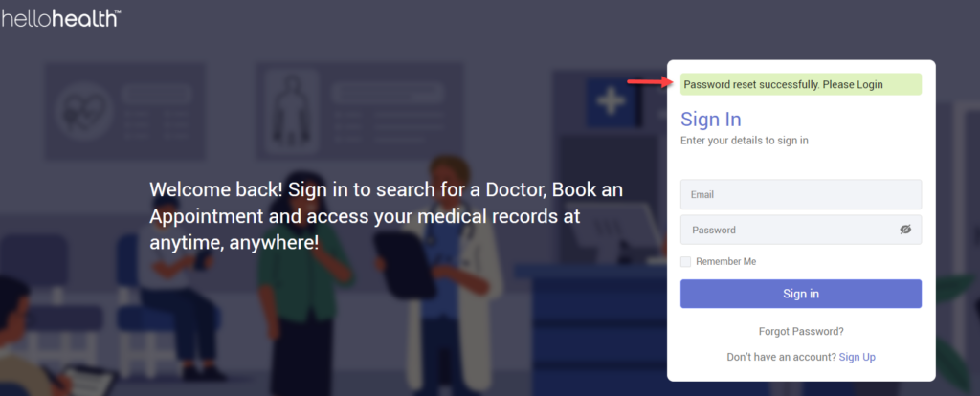980x396 pixels.
Task: Click the Welcome back message text
Action: point(387,216)
